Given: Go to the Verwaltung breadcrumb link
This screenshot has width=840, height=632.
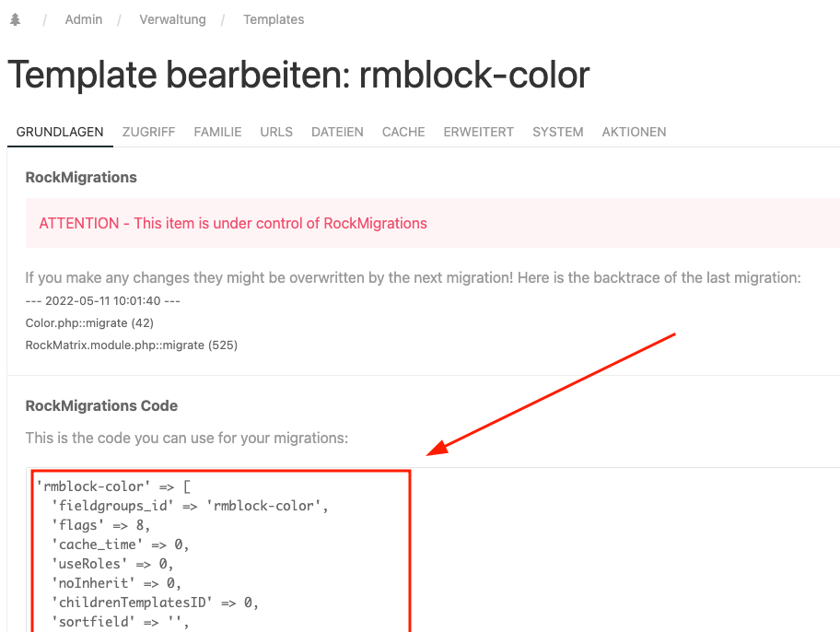Looking at the screenshot, I should [172, 19].
